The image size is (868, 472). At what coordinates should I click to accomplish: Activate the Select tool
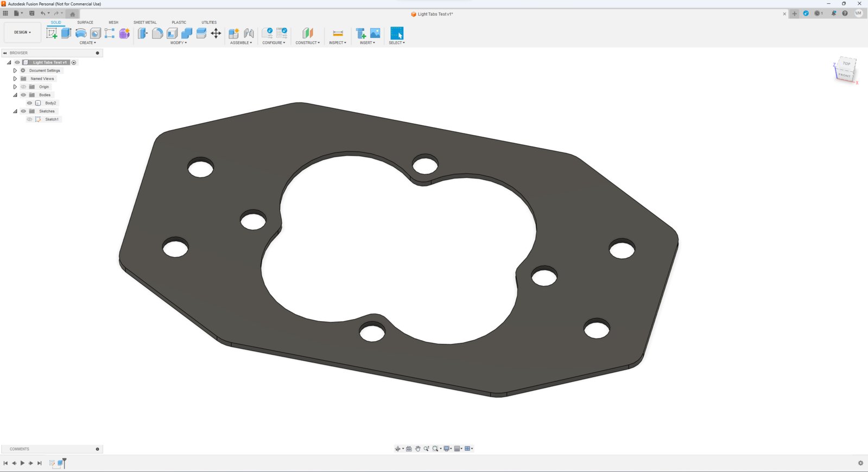397,33
